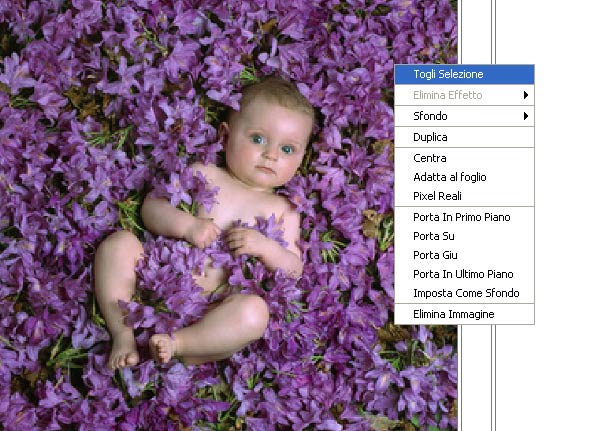
Task: Choose Elimina Immagine to delete image
Action: click(464, 314)
